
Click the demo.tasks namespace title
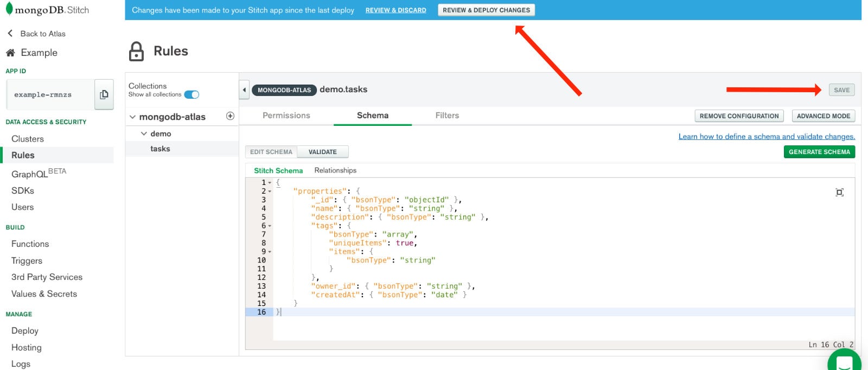coord(343,90)
